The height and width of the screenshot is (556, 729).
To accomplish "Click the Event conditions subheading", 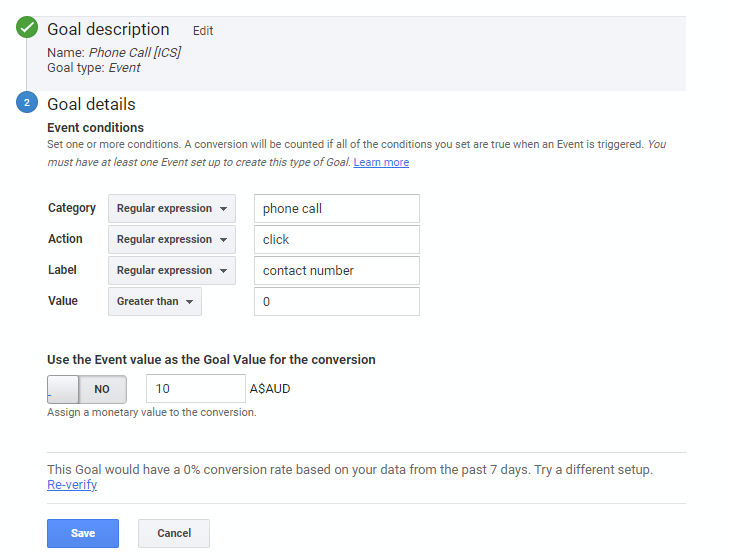I will point(95,127).
